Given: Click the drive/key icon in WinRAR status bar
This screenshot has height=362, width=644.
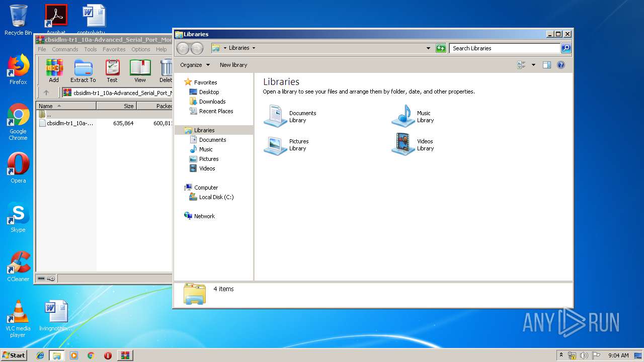Looking at the screenshot, I should pyautogui.click(x=46, y=279).
